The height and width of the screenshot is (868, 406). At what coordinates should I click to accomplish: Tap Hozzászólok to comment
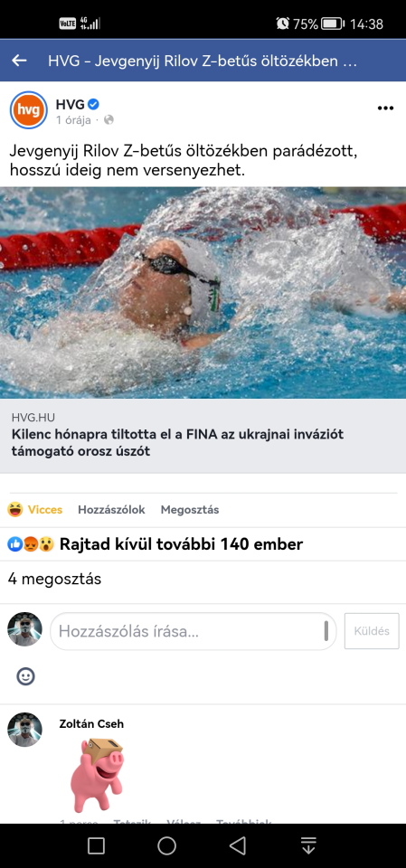click(111, 510)
